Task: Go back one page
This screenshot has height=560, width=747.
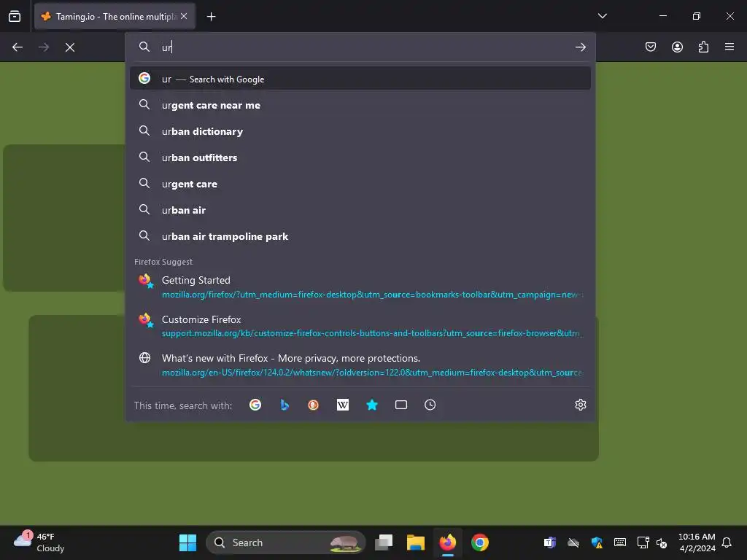Action: pos(18,47)
